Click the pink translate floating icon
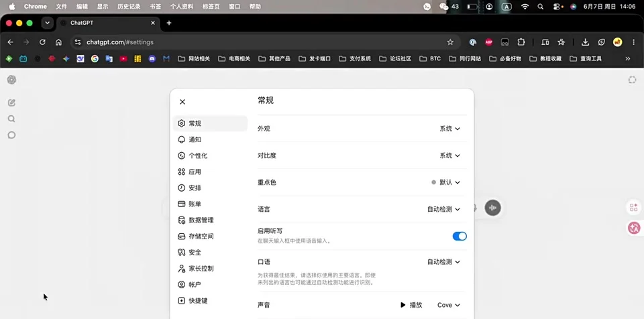This screenshot has width=644, height=319. coord(634,229)
